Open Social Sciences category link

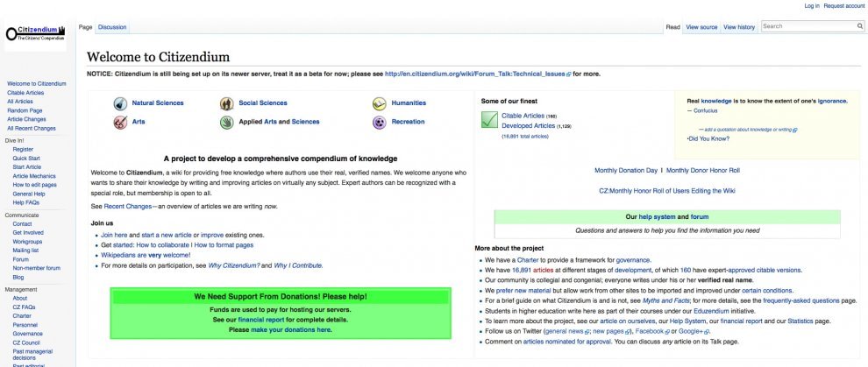(263, 102)
